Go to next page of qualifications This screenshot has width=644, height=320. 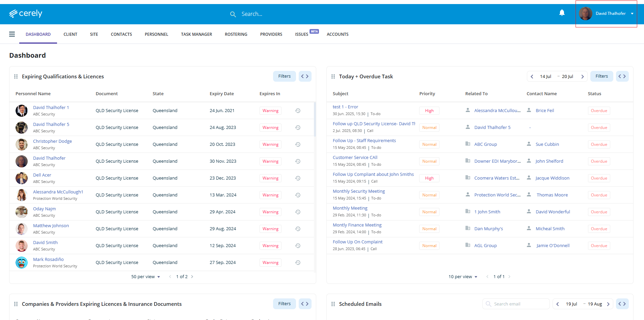192,277
